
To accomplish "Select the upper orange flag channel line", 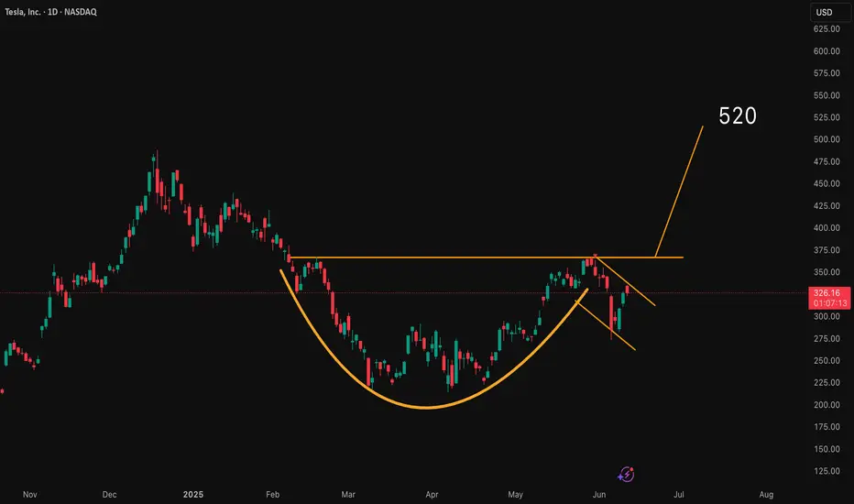I will click(x=627, y=282).
